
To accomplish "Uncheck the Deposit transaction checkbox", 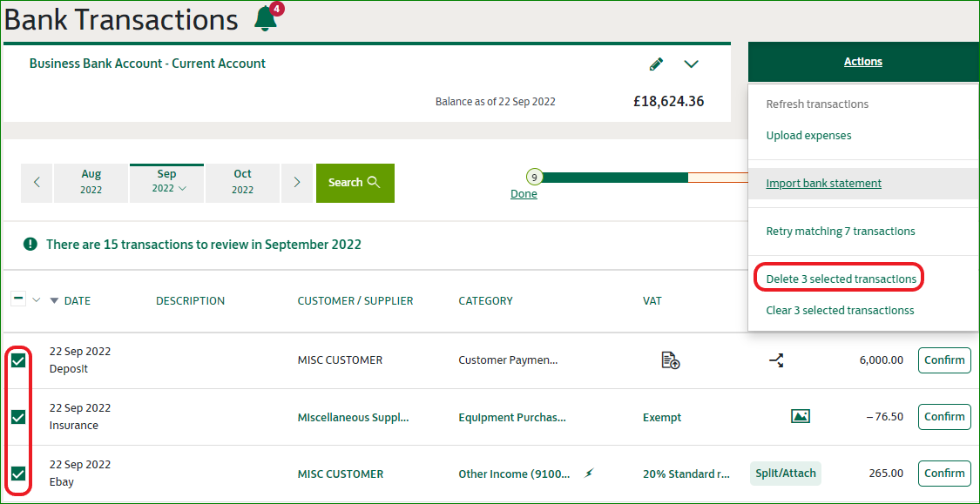I will point(18,360).
